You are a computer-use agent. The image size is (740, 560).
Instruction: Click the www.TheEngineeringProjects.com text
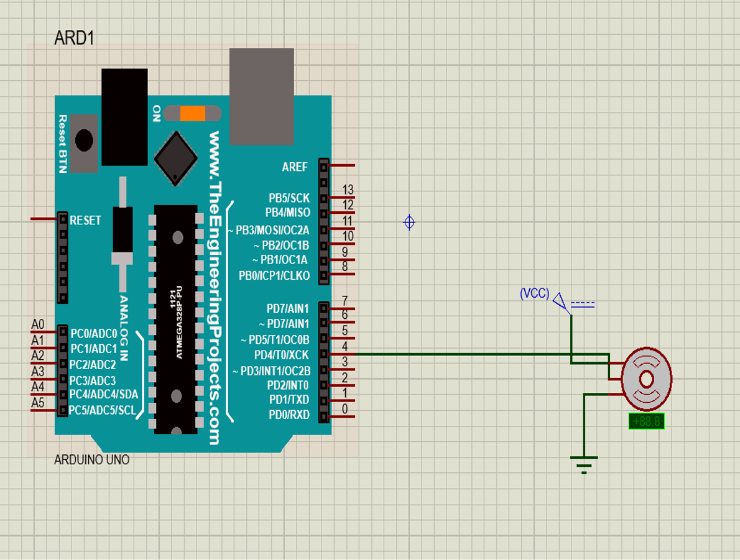(x=214, y=288)
